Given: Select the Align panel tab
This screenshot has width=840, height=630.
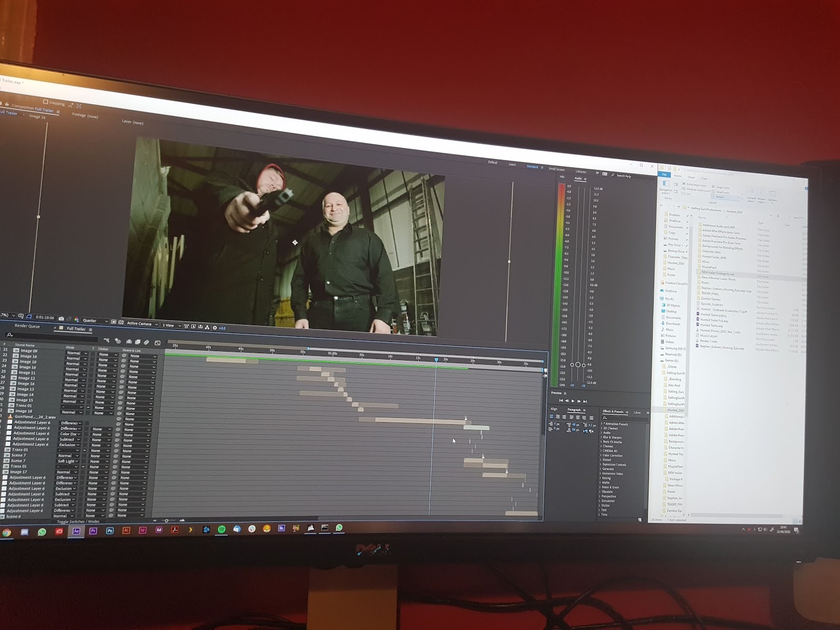Looking at the screenshot, I should 554,409.
